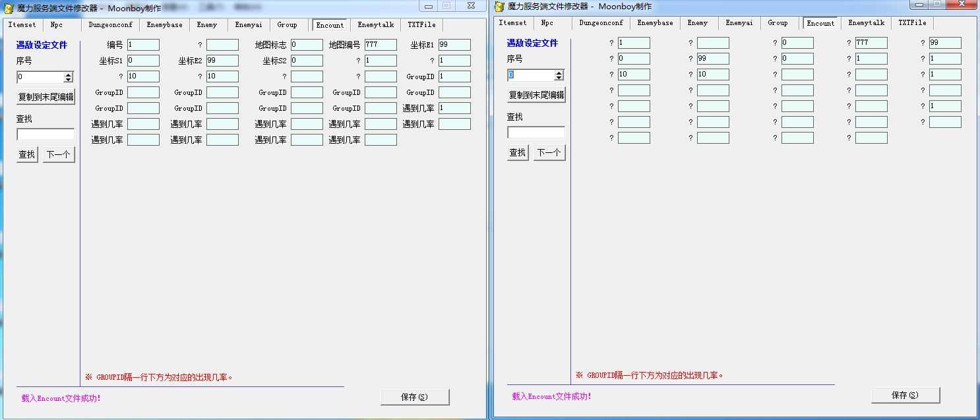Increase 序号 with the up arrow, left window
The width and height of the screenshot is (980, 420).
(68, 75)
